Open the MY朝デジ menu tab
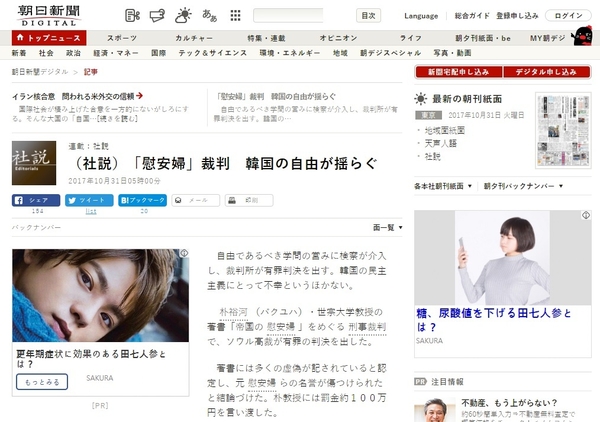600x422 pixels. pyautogui.click(x=548, y=38)
